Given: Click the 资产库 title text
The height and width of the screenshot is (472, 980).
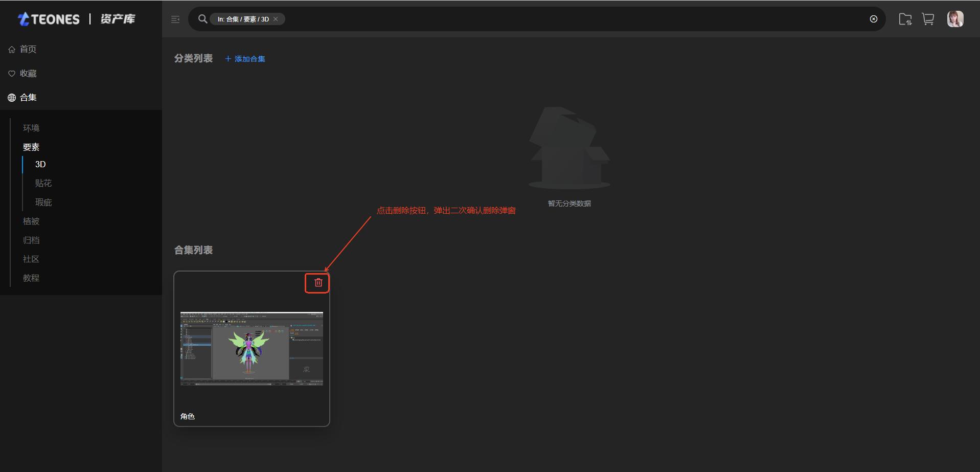Looking at the screenshot, I should click(118, 19).
